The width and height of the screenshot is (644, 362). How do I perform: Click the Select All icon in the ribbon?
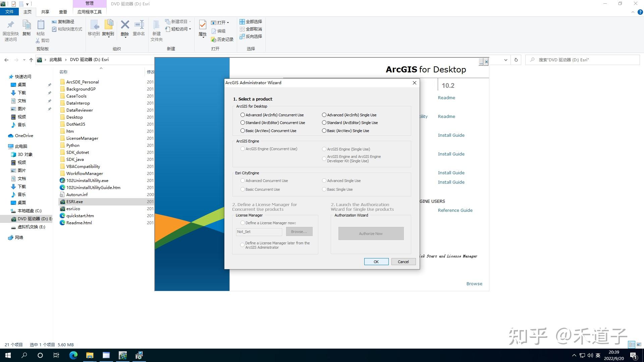[242, 21]
